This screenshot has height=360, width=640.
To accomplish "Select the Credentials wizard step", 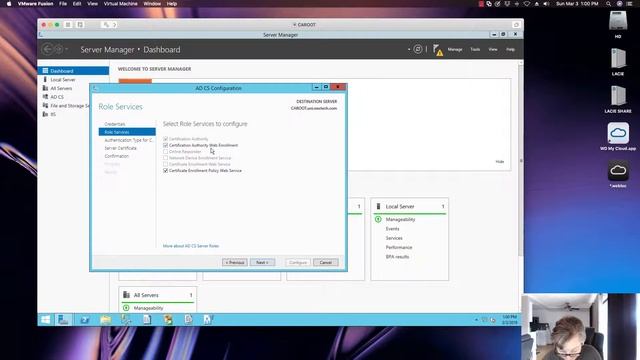I will (x=115, y=124).
